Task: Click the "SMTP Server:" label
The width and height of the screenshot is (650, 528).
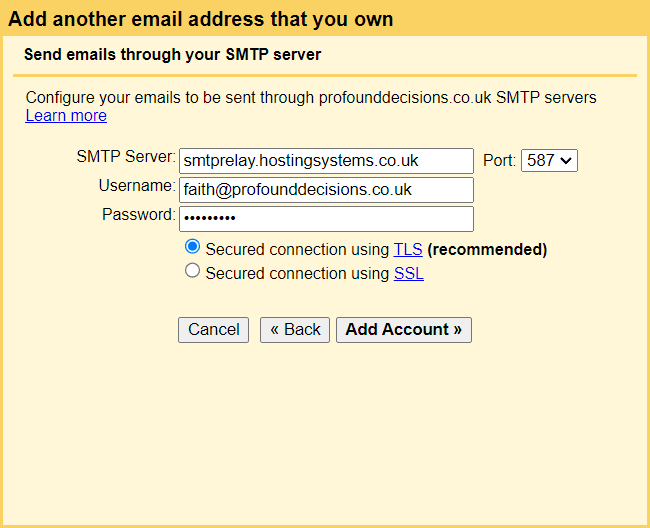Action: coord(126,157)
